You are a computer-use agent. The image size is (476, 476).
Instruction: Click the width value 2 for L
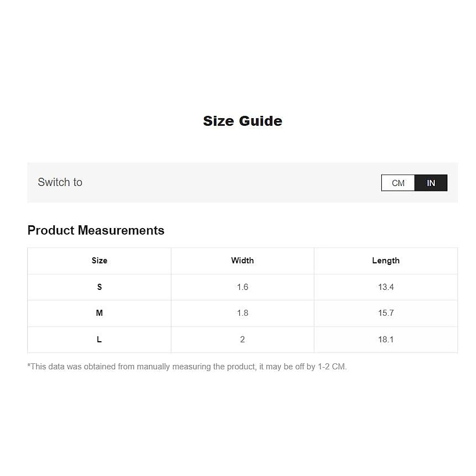coord(242,340)
